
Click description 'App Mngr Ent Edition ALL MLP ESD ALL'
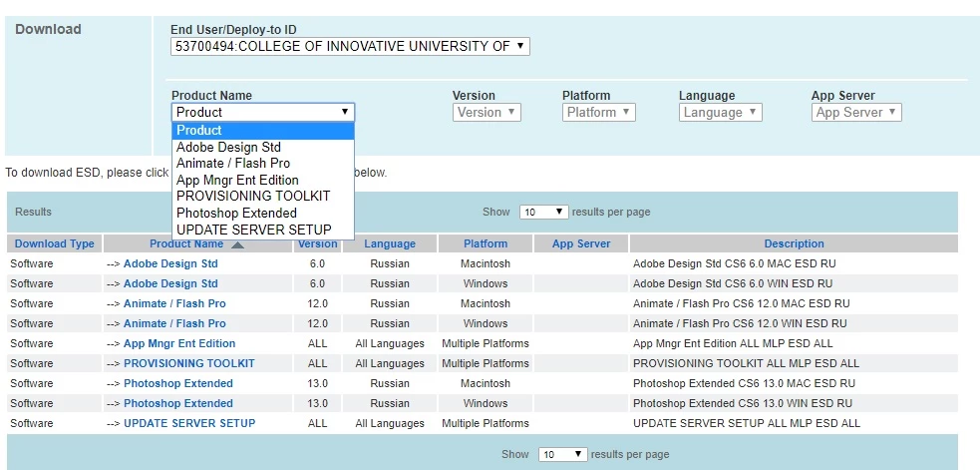coord(733,343)
